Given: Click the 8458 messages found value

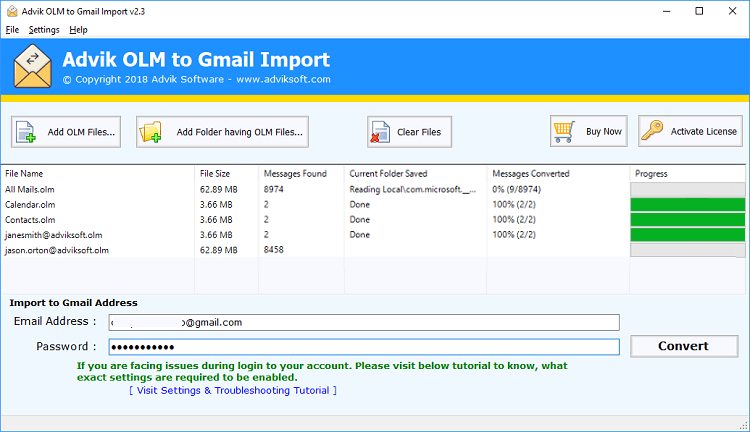Looking at the screenshot, I should click(x=274, y=250).
